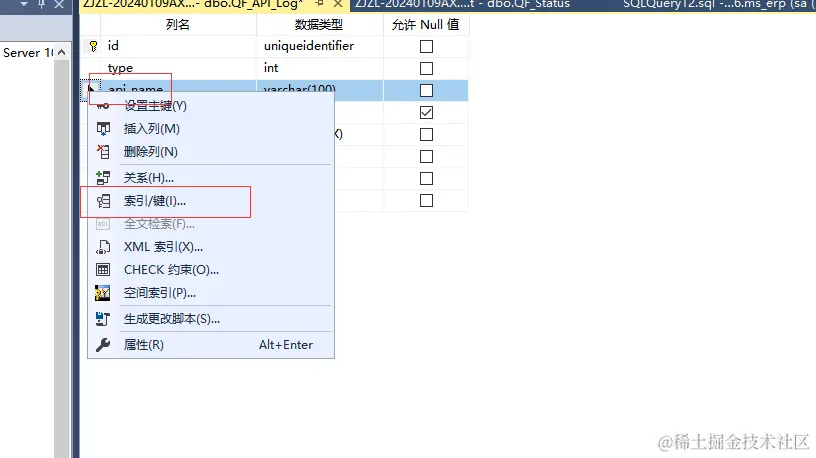Image resolution: width=816 pixels, height=458 pixels.
Task: Open 空间索引(P)... menu entry
Action: click(211, 293)
